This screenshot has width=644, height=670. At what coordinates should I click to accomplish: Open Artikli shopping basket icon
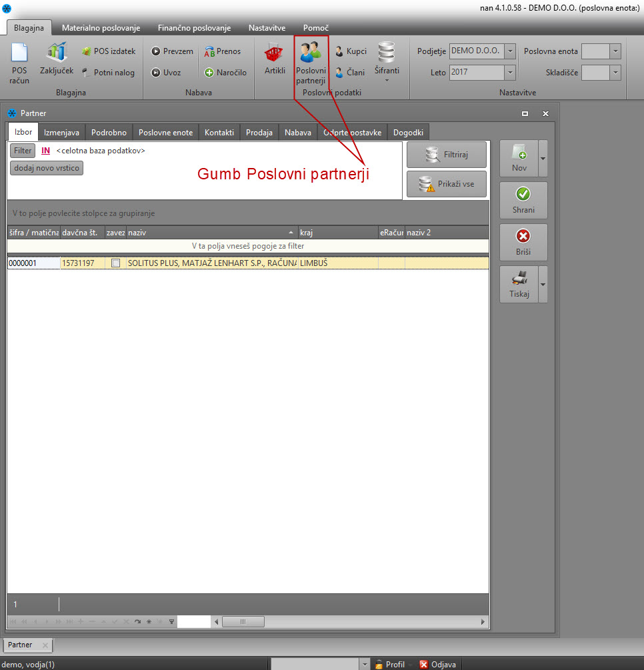tap(274, 59)
